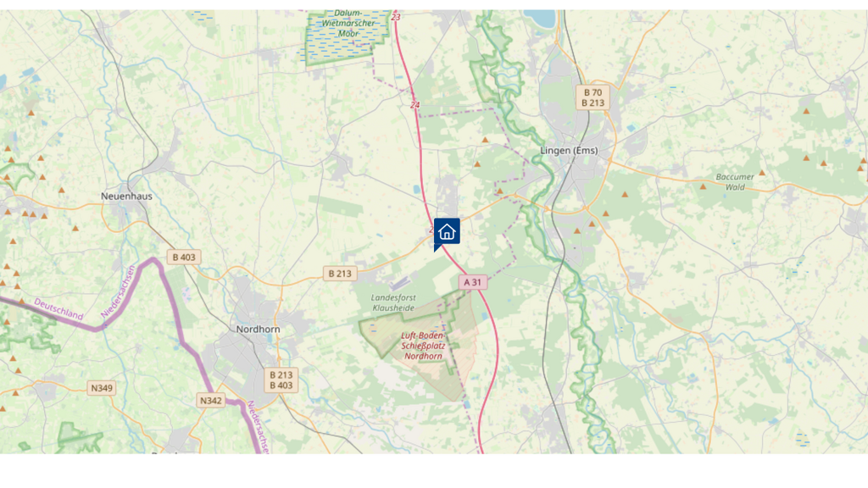The height and width of the screenshot is (488, 868).
Task: Select the Nordhorn city label
Action: (x=258, y=330)
